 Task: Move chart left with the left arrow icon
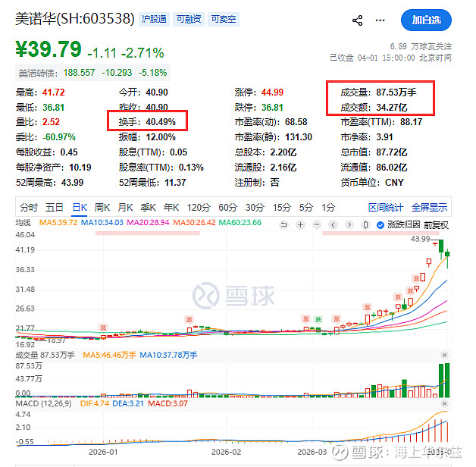tap(334, 224)
